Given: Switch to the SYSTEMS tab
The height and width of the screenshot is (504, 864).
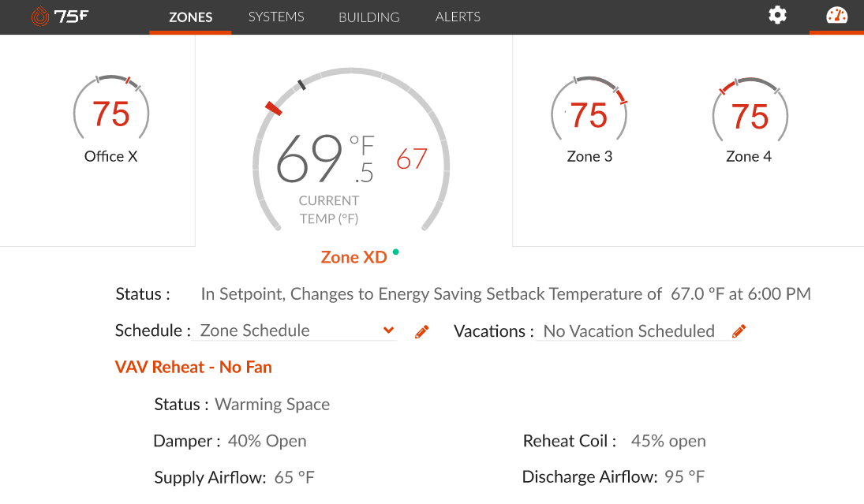Looking at the screenshot, I should [275, 16].
